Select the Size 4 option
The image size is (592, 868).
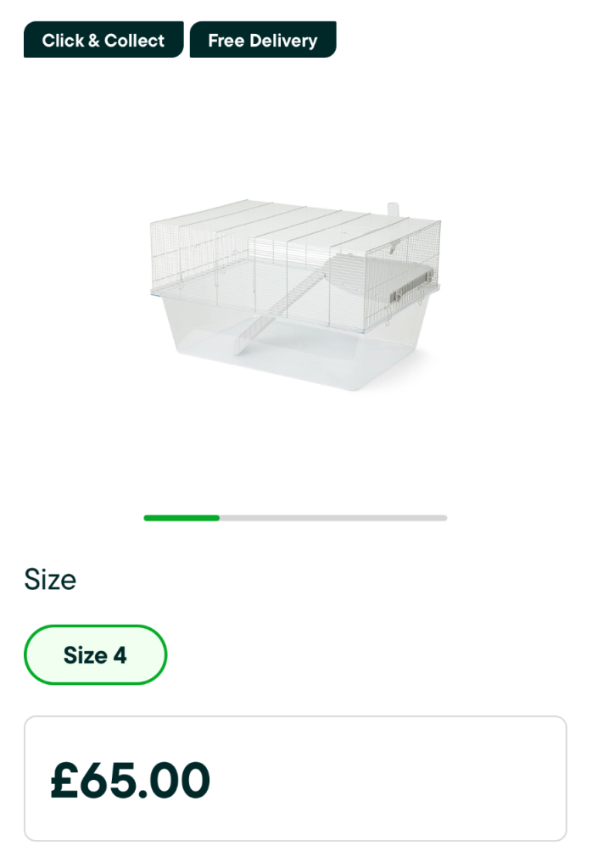pos(95,654)
